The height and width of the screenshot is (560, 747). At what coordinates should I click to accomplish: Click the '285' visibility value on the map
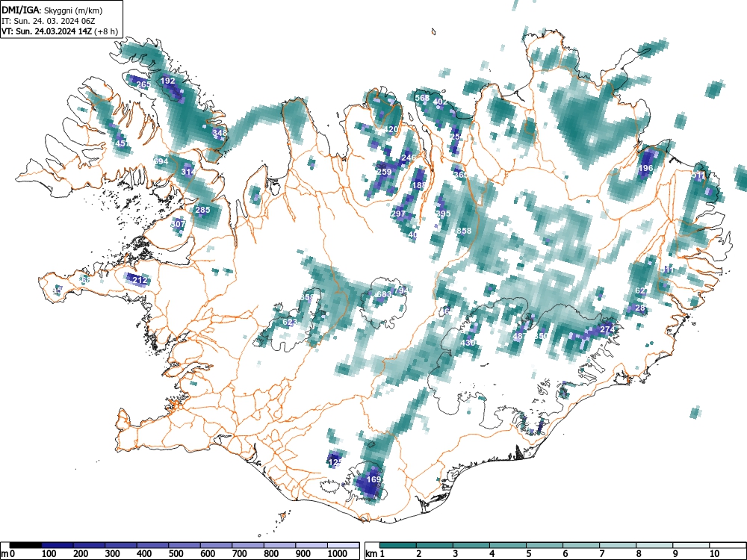[x=202, y=210]
